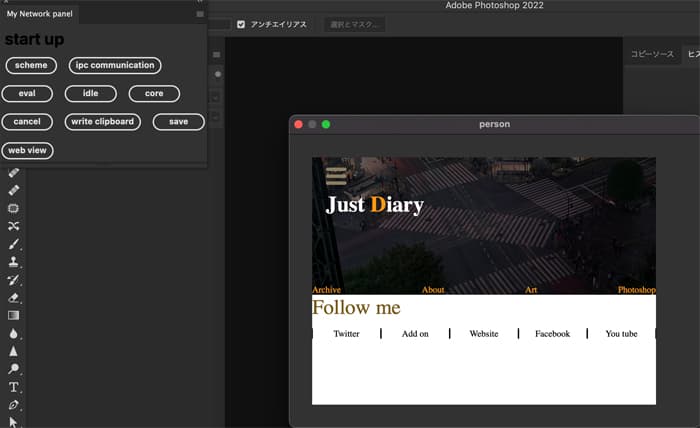Open the My Network panel flyout menu
Viewport: 700px width, 428px height.
click(200, 14)
